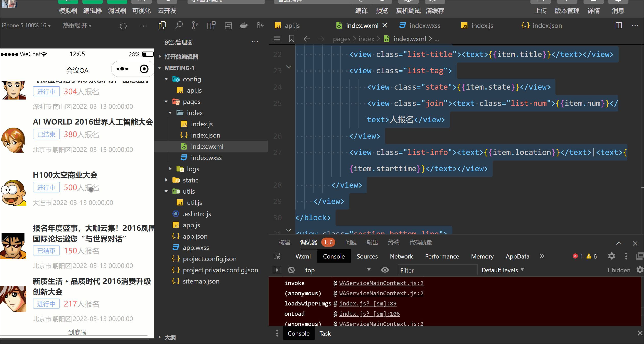
Task: Select the Console tab in debugger
Action: pyautogui.click(x=333, y=256)
